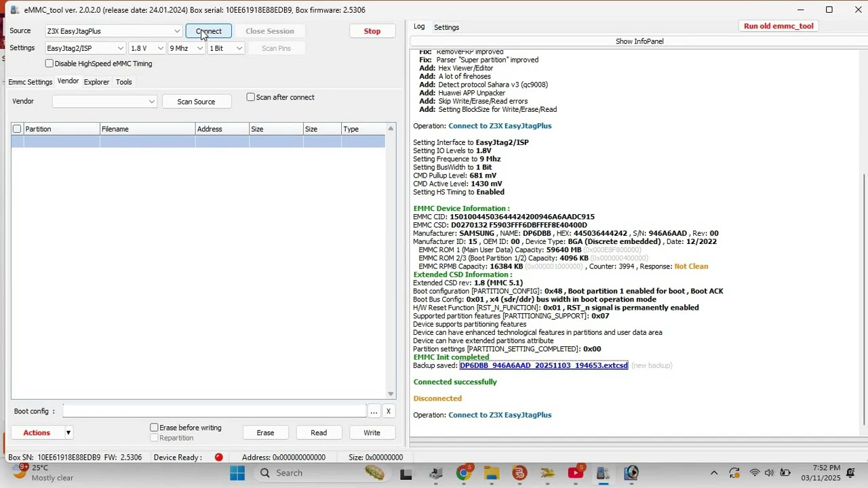Tick the Erase before writing checkbox
Viewport: 868px width, 488px height.
pos(154,428)
